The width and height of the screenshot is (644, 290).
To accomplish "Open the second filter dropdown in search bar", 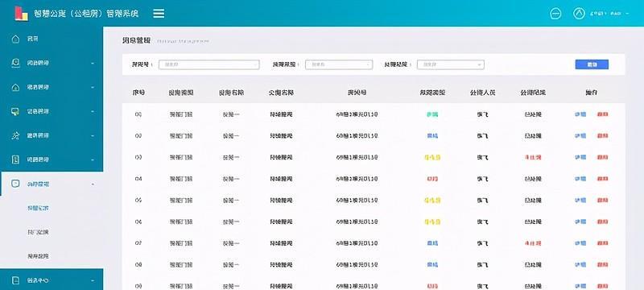I will tap(339, 64).
